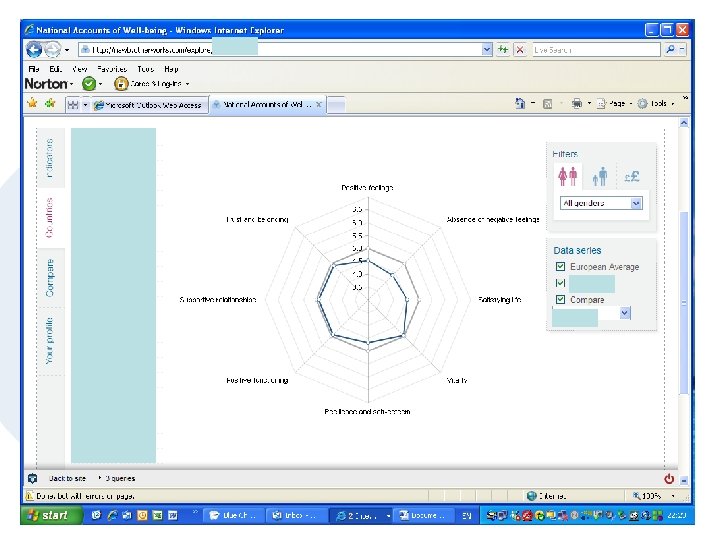Open the Blue Ch... taskbar button
This screenshot has width=720, height=540.
coord(233,516)
